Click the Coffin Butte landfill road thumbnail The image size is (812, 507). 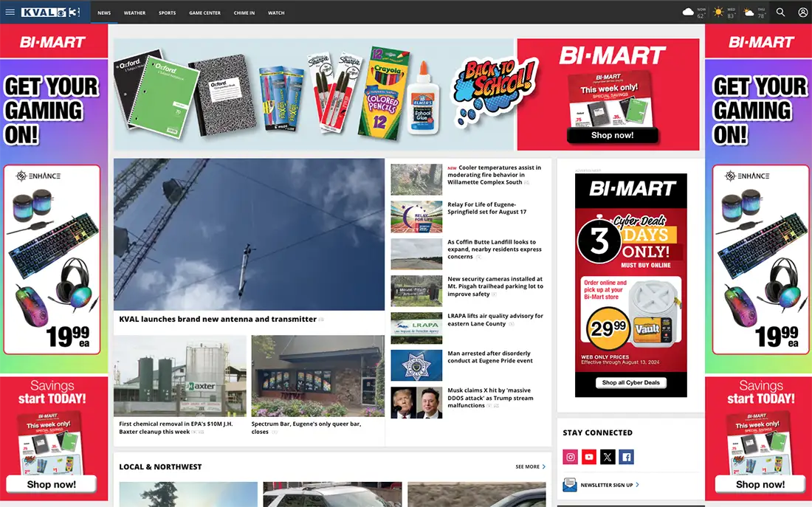point(416,254)
